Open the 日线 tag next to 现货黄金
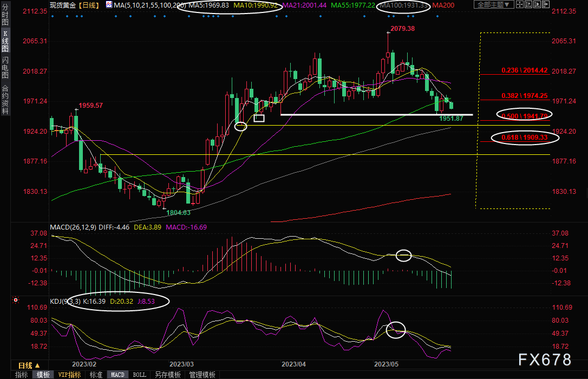Screen dimensions: 588x379 pos(88,5)
